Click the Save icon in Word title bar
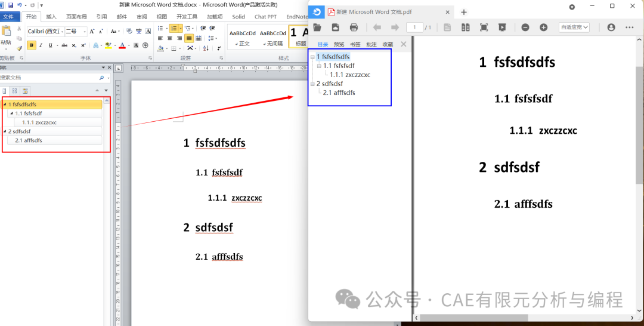Screen dimensions: 644x326 click(11, 5)
